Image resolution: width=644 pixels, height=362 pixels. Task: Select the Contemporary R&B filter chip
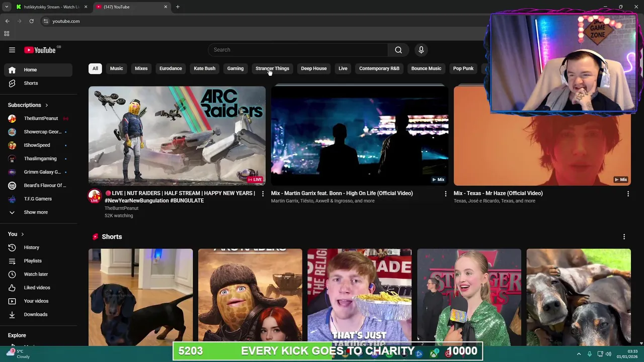[x=379, y=68]
